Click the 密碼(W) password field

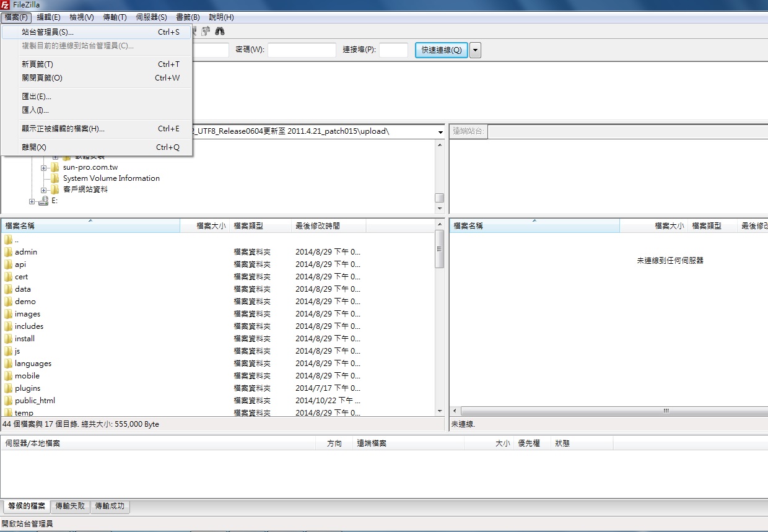tap(302, 50)
